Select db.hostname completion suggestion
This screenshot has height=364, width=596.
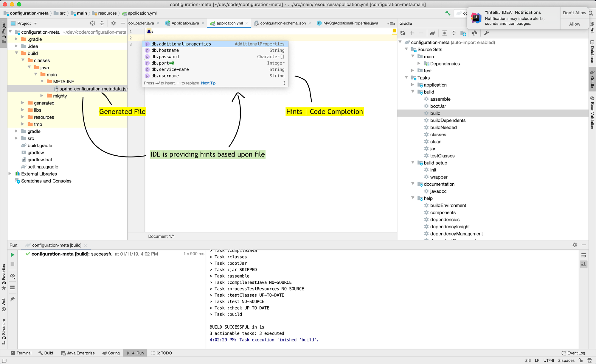tap(215, 50)
